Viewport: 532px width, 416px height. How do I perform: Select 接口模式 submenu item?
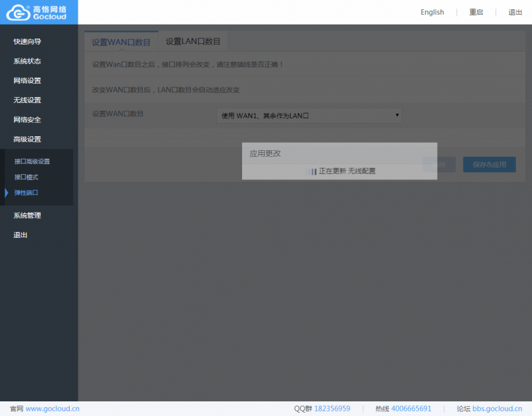tap(27, 177)
